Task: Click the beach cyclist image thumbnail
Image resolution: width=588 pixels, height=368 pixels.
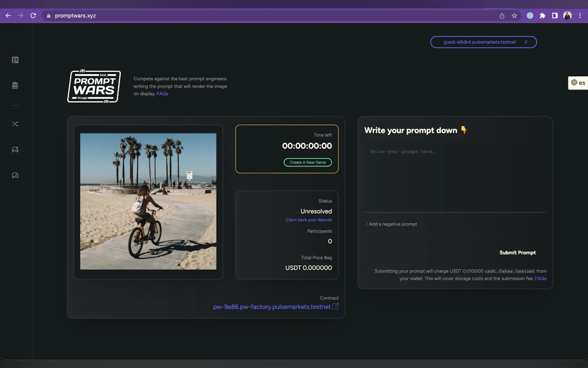Action: tap(148, 201)
